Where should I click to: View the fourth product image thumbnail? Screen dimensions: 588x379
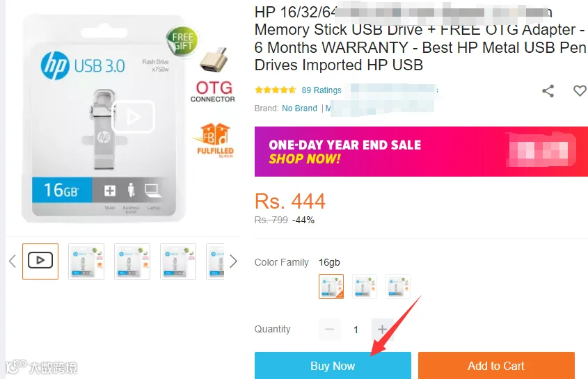[178, 261]
